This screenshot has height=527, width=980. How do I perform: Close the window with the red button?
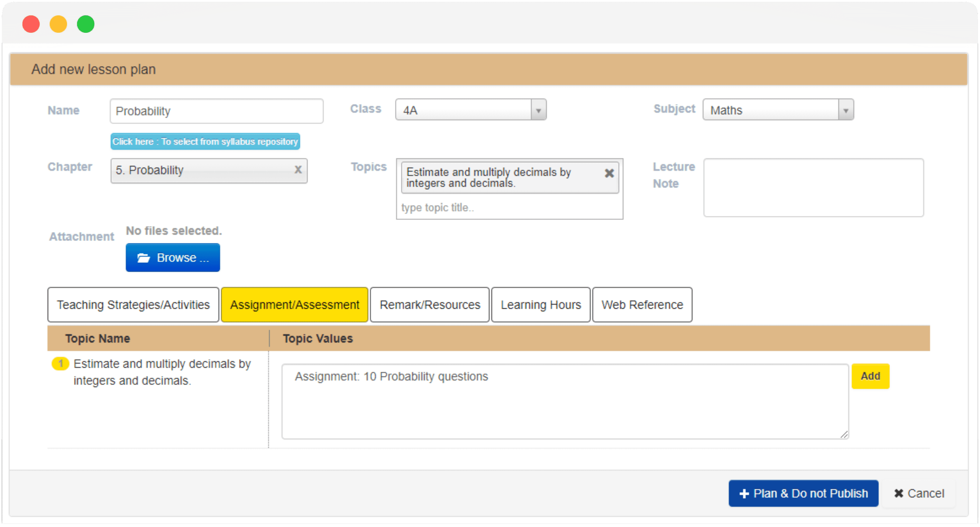click(31, 24)
